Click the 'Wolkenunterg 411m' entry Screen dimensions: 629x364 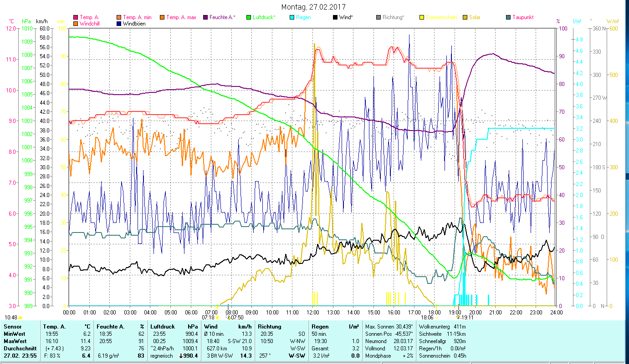[x=442, y=327]
